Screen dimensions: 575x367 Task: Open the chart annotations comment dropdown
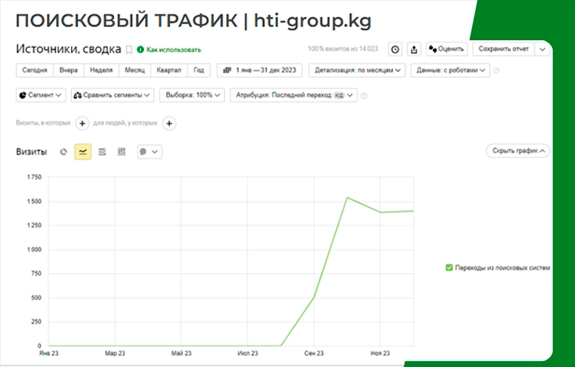tap(150, 152)
